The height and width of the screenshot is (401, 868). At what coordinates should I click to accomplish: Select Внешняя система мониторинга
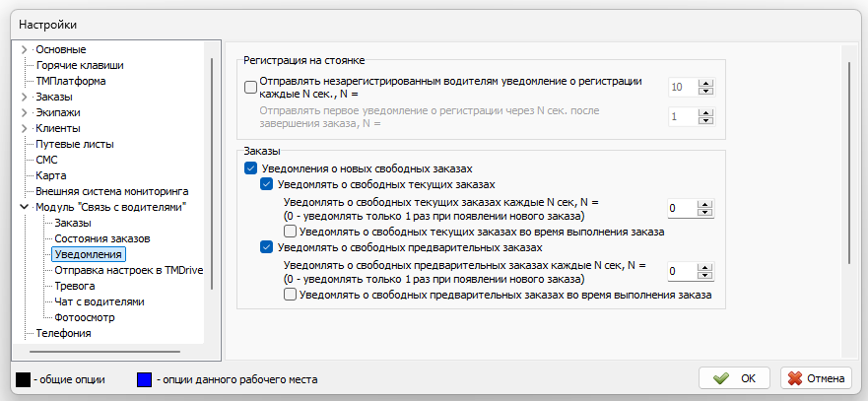pos(111,192)
